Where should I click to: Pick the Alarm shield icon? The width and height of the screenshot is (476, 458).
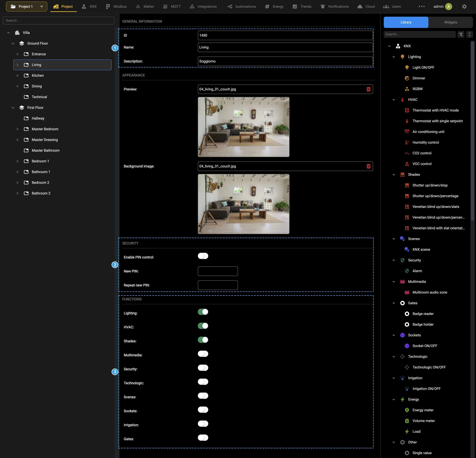pyautogui.click(x=407, y=271)
